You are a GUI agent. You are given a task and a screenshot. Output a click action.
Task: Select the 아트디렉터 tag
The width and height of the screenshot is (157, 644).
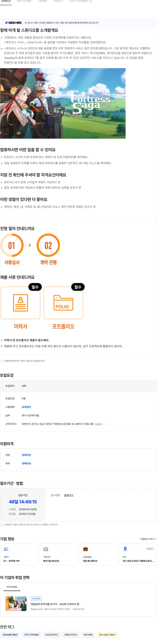[88, 635]
